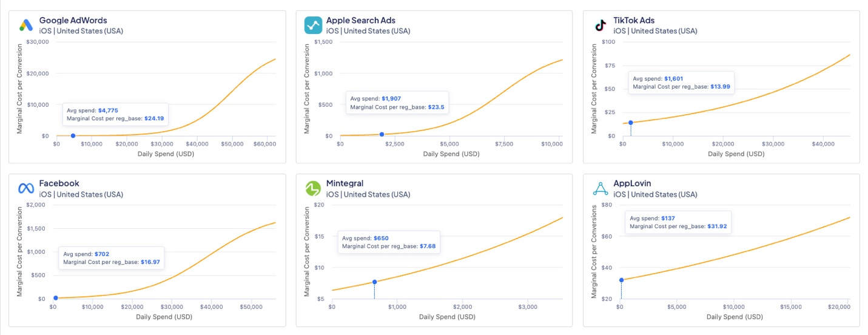Image resolution: width=868 pixels, height=335 pixels.
Task: Click the '$24.19' marginal cost value
Action: [x=154, y=118]
